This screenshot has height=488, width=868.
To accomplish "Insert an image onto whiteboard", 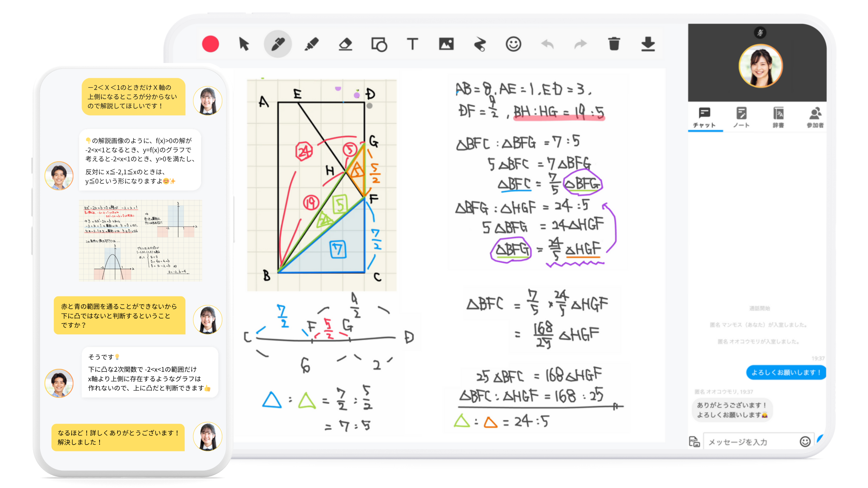I will 446,44.
